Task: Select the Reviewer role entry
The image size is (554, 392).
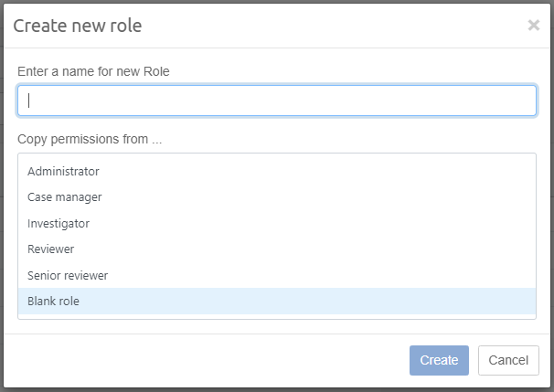Action: tap(50, 249)
